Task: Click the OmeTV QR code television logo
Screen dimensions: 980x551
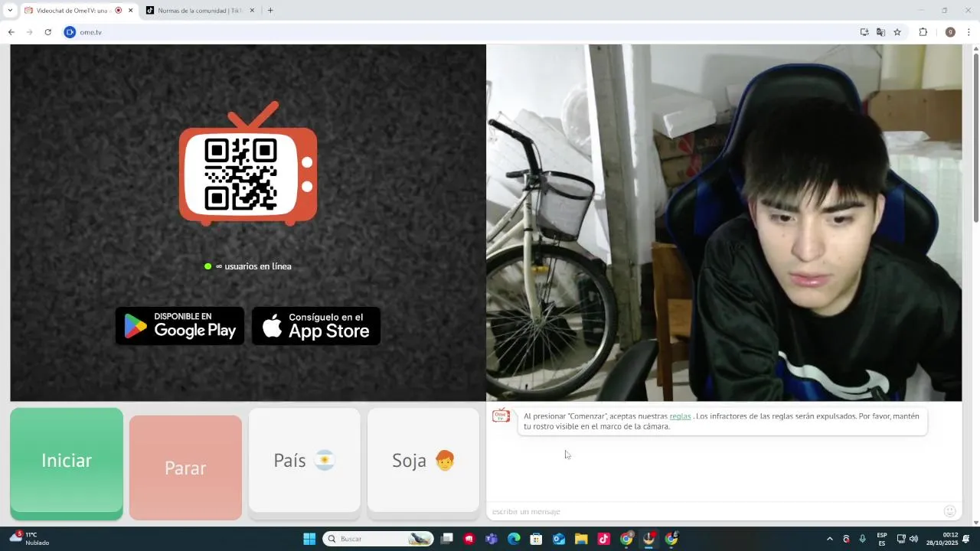Action: click(x=248, y=164)
